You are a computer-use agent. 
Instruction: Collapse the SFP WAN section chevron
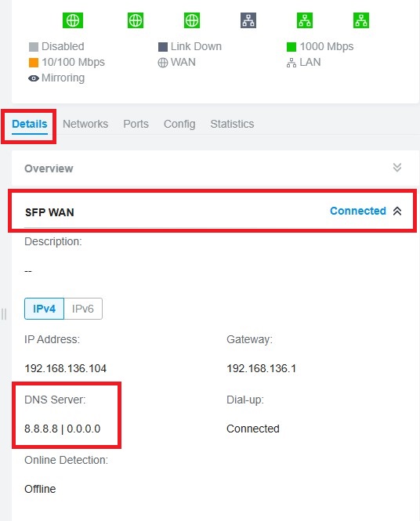click(397, 211)
